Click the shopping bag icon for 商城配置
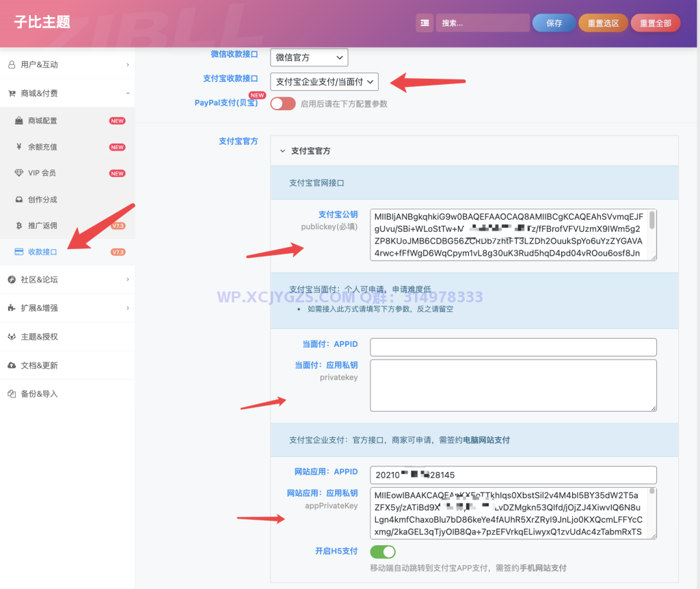This screenshot has height=589, width=700. 19,120
